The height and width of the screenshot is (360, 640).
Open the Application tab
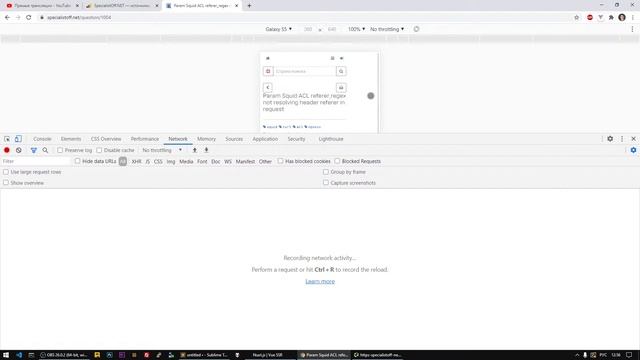point(265,139)
